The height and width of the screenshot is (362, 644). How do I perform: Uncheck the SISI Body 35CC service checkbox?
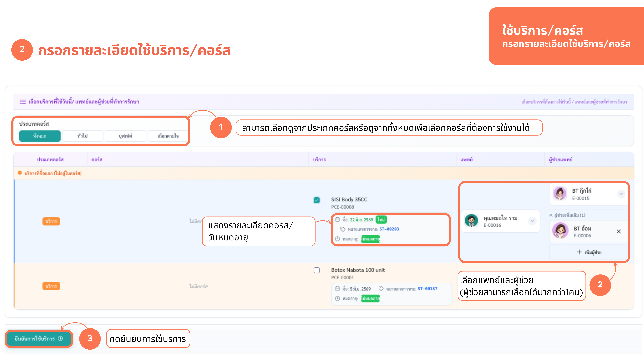point(317,200)
